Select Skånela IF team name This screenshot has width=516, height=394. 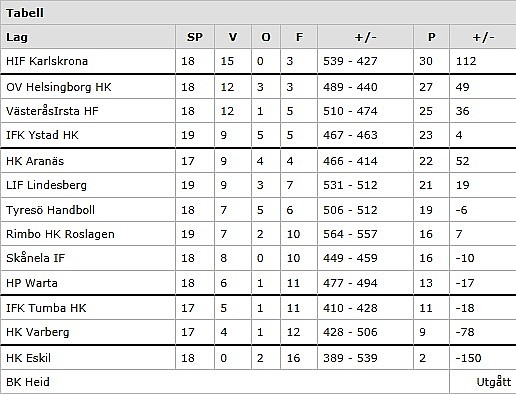(x=35, y=258)
